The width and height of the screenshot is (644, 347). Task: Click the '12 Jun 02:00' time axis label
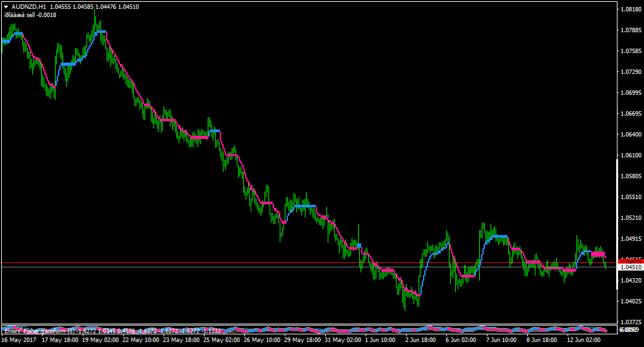[583, 340]
